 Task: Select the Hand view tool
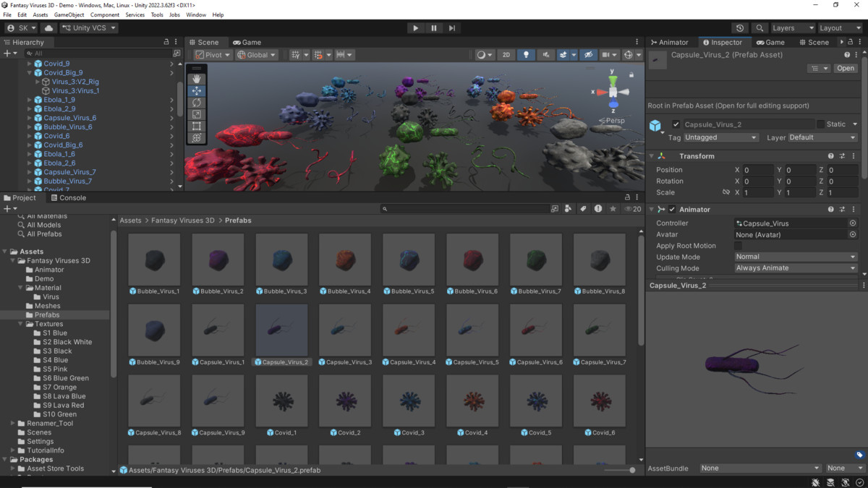click(196, 78)
